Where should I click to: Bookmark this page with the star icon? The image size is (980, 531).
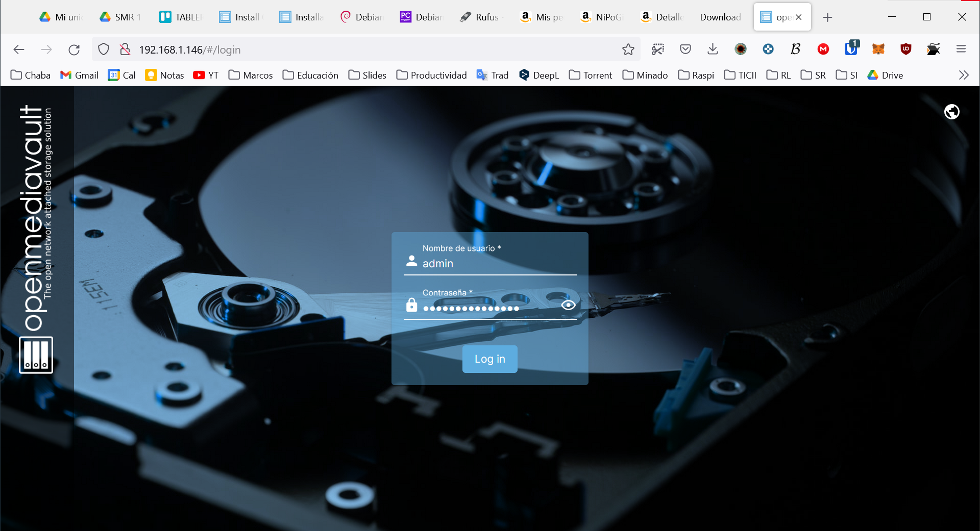[627, 49]
